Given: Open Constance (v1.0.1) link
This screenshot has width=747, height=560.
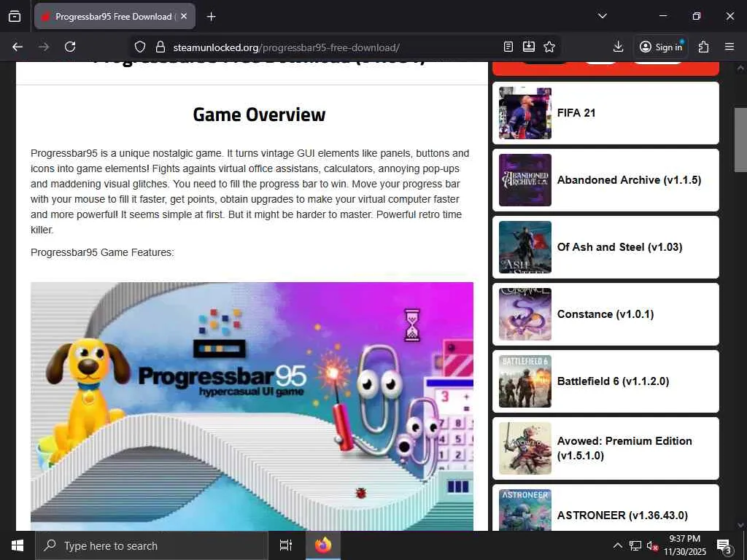Looking at the screenshot, I should (605, 314).
